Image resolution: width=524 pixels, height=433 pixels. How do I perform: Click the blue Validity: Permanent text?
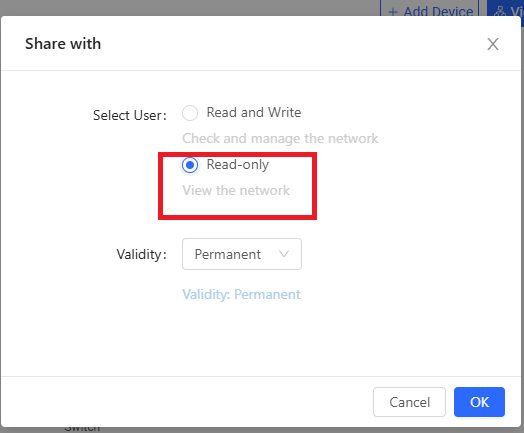pyautogui.click(x=241, y=294)
